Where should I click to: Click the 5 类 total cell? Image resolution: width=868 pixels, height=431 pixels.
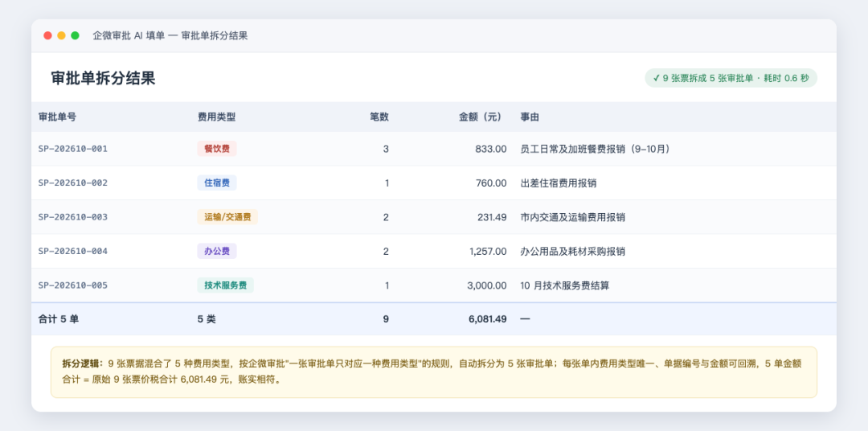[x=207, y=319]
